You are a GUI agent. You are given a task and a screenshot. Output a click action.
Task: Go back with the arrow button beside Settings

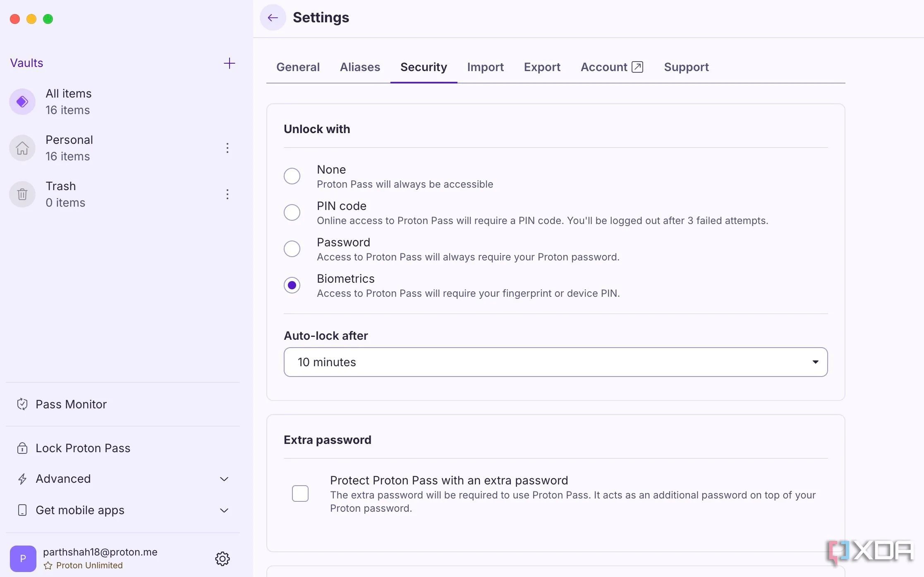(x=273, y=17)
